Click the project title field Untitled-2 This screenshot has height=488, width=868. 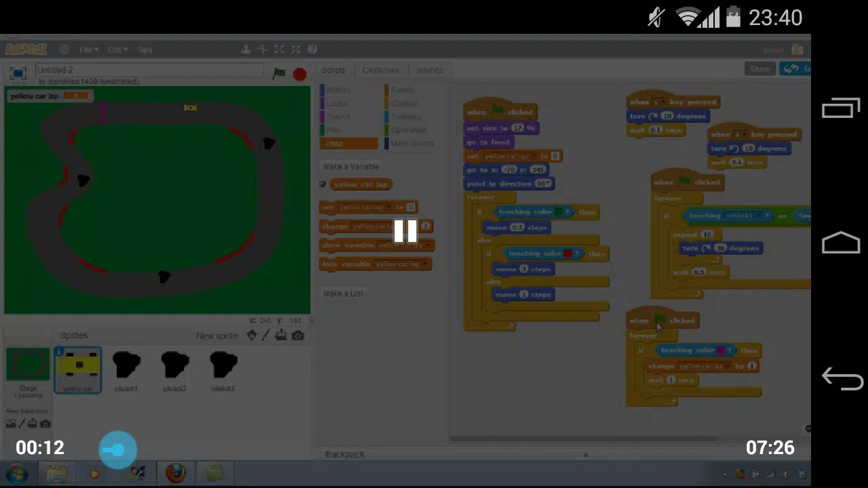[149, 70]
